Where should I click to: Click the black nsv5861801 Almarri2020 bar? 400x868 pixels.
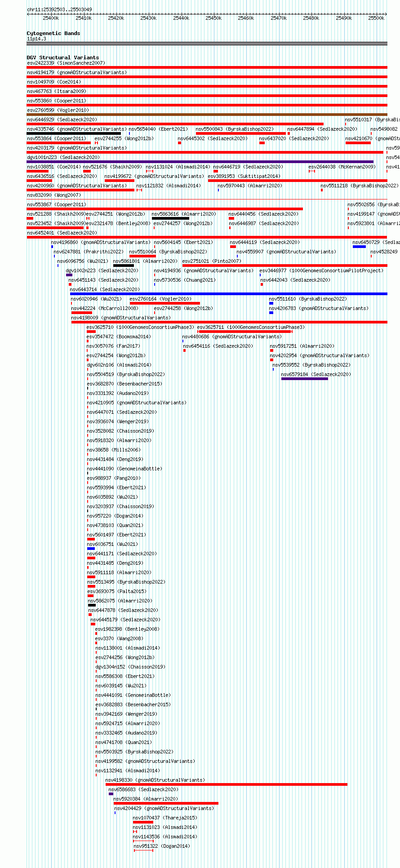[x=123, y=266]
